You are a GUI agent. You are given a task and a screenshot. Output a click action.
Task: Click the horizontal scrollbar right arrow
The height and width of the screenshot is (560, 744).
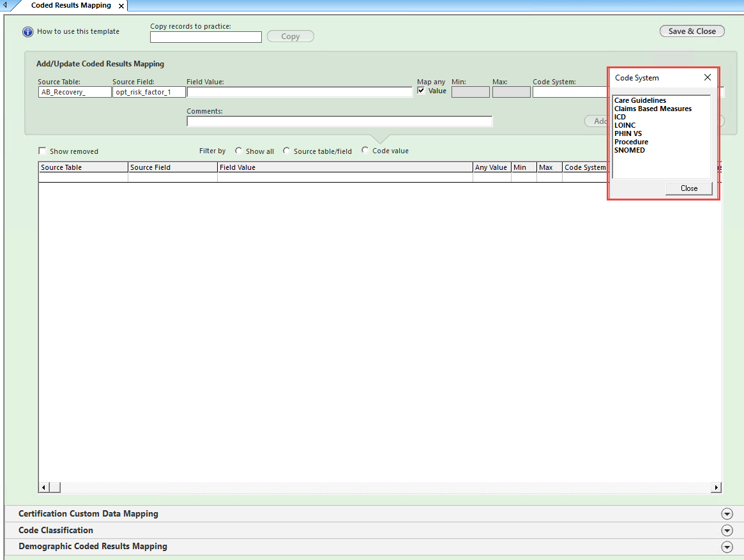[716, 487]
